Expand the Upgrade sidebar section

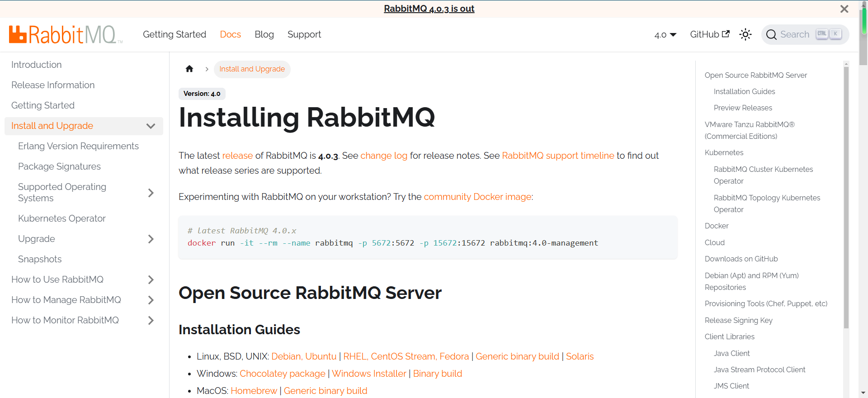click(x=151, y=239)
